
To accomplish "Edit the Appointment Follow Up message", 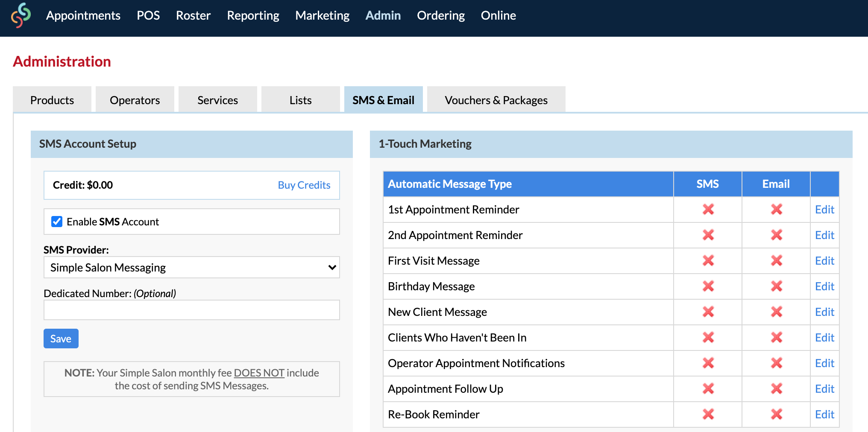I will click(824, 388).
